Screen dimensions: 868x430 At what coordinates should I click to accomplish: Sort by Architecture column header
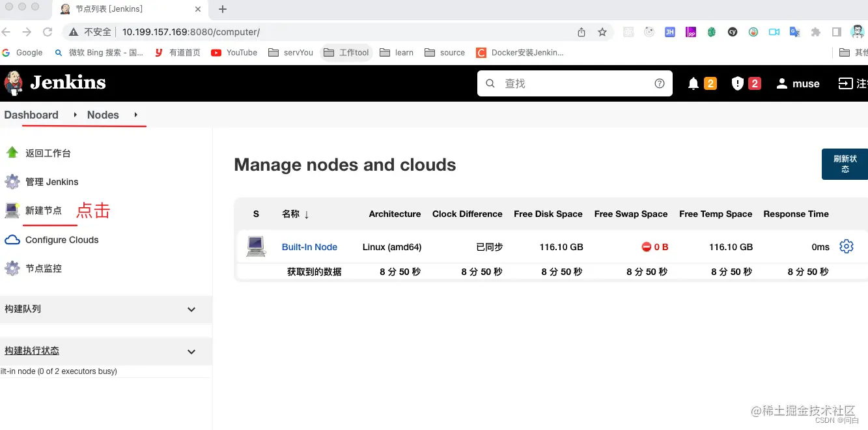click(x=395, y=214)
